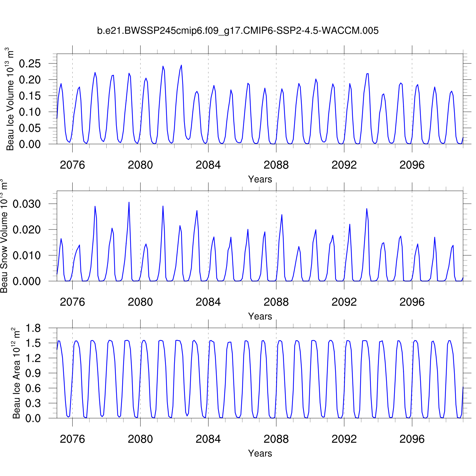This screenshot has height=476, width=476.
Task: Click the Years label below snow volume plot
Action: point(260,316)
